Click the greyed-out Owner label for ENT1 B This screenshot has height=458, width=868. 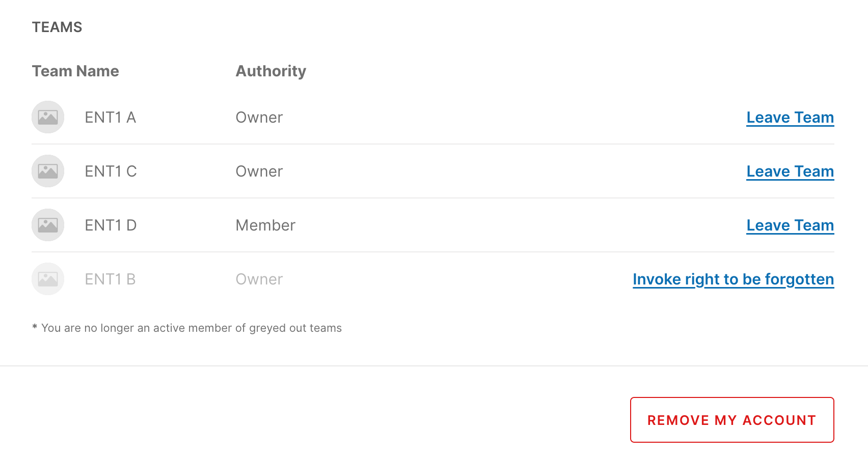pyautogui.click(x=259, y=279)
